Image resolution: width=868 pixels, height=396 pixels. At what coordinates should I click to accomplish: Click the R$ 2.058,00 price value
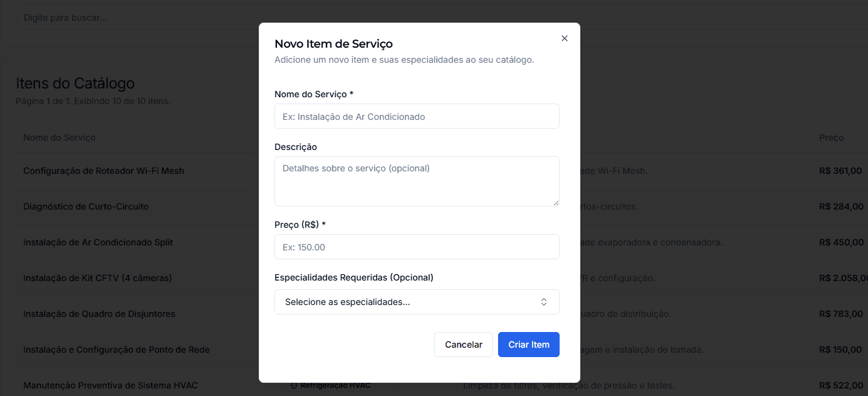(842, 277)
